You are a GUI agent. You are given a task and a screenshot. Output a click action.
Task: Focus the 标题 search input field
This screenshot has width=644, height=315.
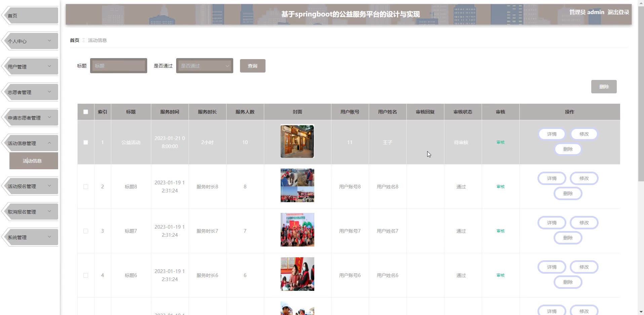(x=119, y=66)
